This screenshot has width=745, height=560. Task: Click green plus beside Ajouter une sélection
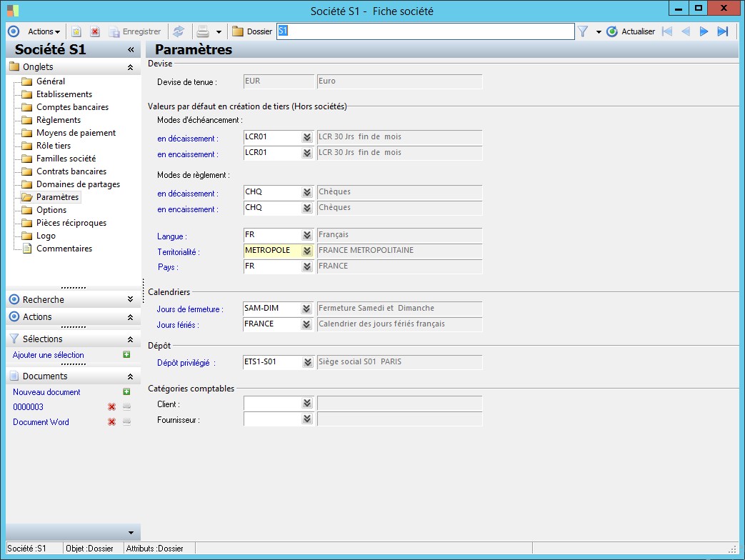tap(126, 354)
